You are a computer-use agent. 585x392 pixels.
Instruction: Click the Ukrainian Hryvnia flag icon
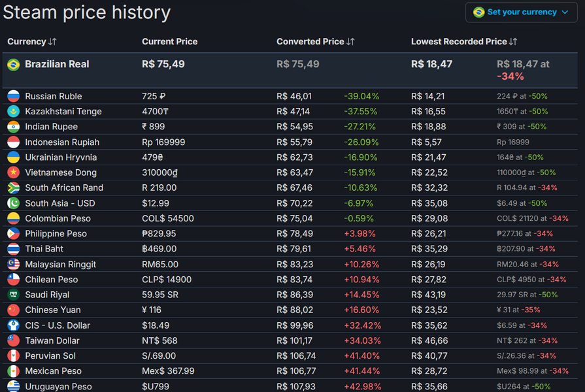pyautogui.click(x=13, y=157)
